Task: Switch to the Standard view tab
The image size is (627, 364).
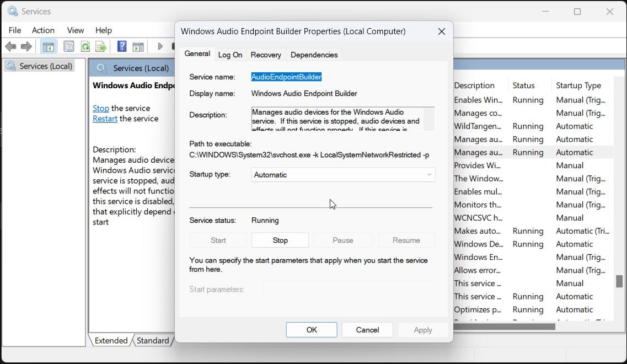Action: click(153, 340)
